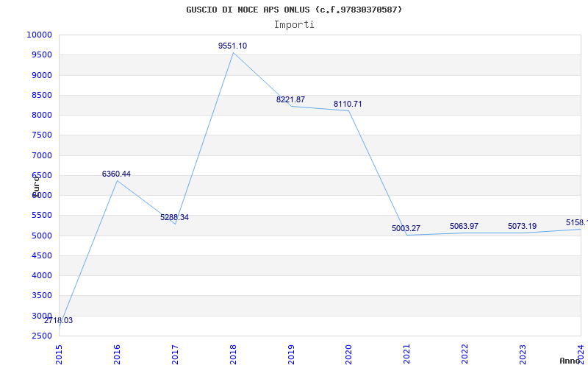Click the 2017 x-axis year label
The width and height of the screenshot is (588, 368).
175,354
